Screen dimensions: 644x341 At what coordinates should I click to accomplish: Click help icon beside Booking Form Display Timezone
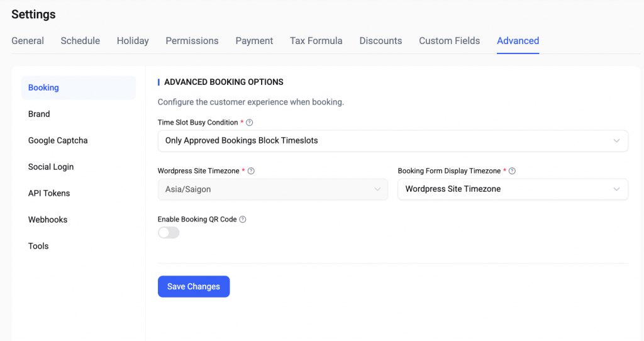512,171
